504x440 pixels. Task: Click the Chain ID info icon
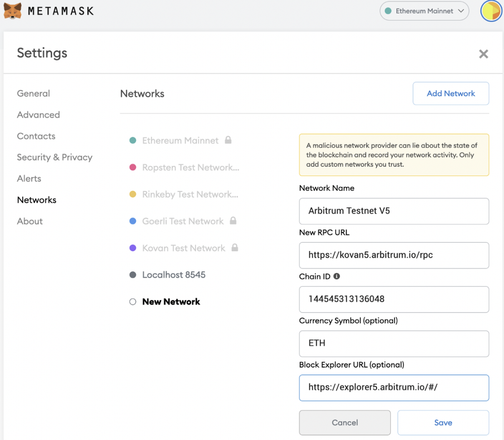[x=337, y=276]
